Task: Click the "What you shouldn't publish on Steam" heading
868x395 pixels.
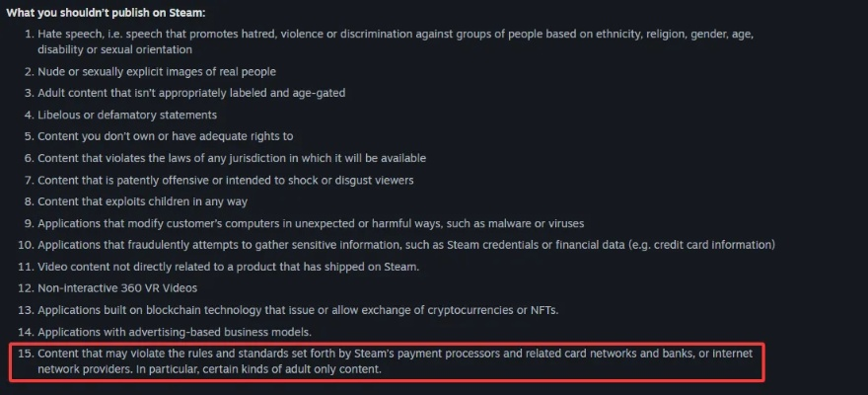Action: (106, 13)
